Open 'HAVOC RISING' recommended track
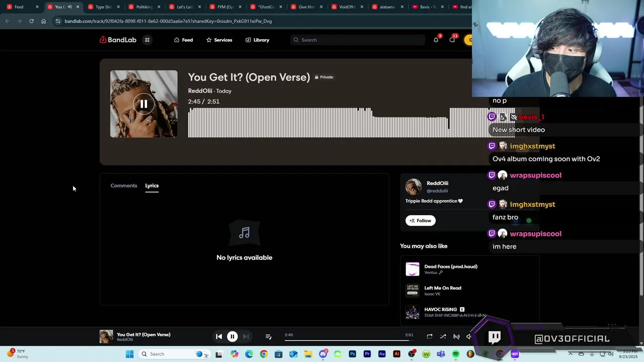The height and width of the screenshot is (362, 644). point(441,310)
